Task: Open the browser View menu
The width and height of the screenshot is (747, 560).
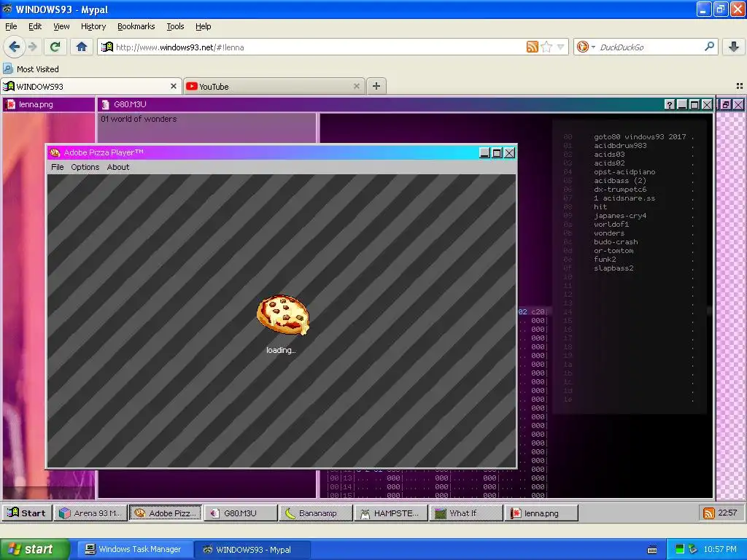Action: tap(61, 26)
